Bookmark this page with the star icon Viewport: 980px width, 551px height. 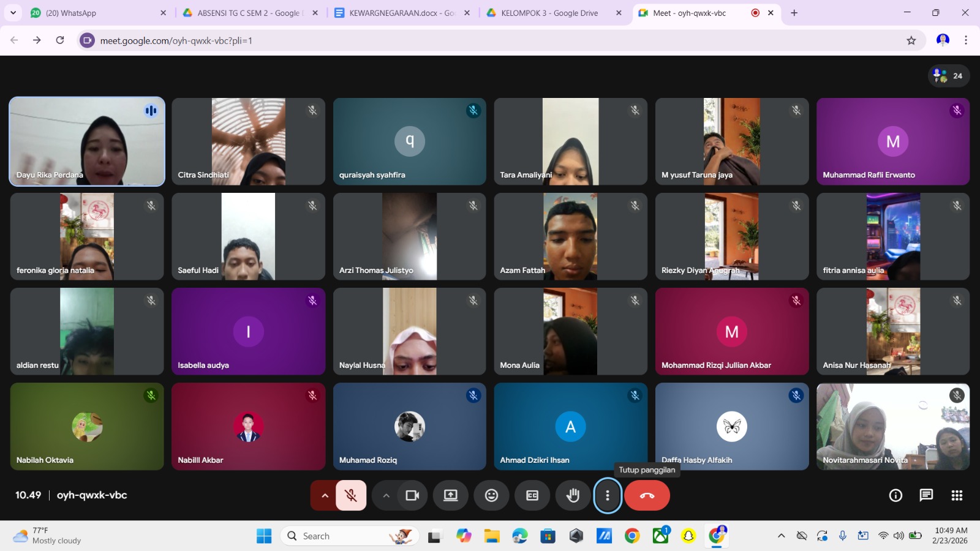pyautogui.click(x=911, y=40)
